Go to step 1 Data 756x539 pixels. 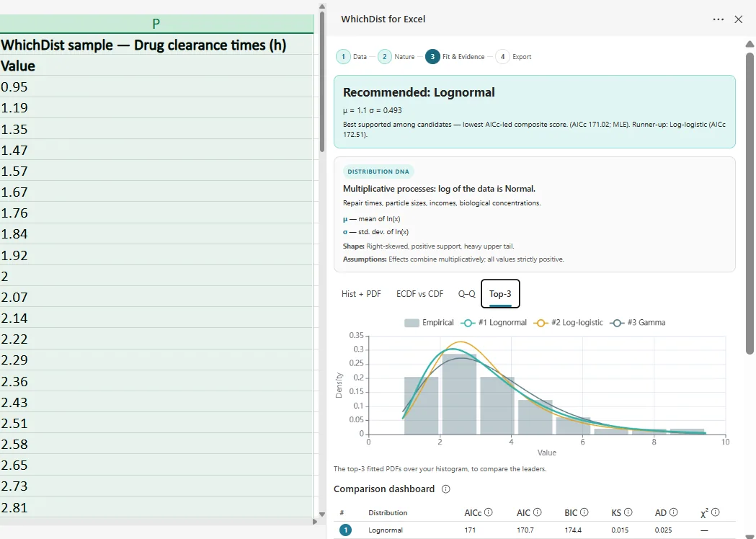(352, 56)
